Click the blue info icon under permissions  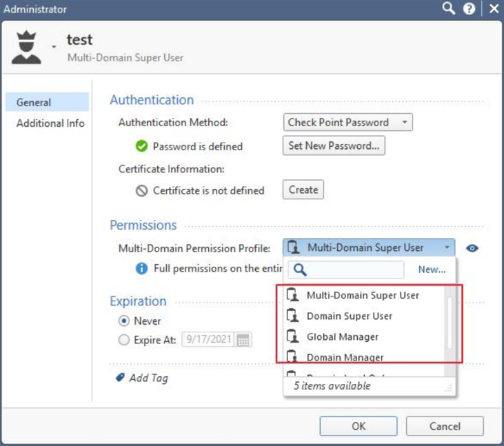tap(141, 269)
